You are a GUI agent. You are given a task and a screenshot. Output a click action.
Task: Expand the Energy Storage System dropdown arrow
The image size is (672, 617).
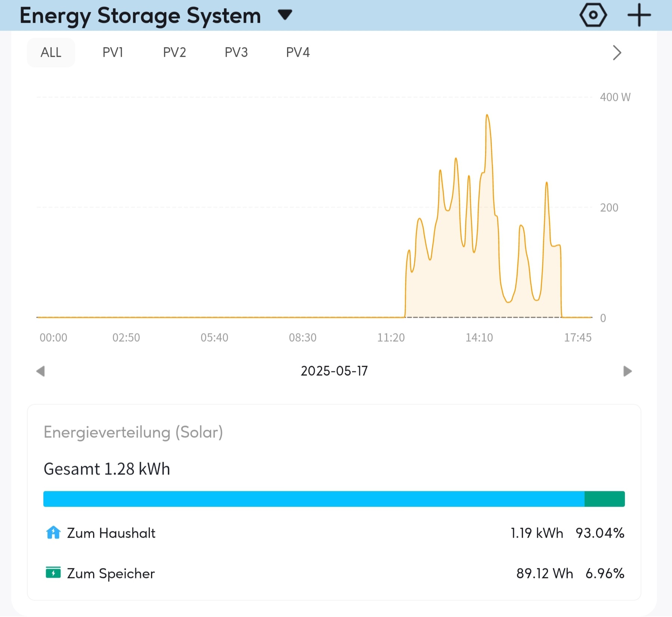[x=285, y=15]
